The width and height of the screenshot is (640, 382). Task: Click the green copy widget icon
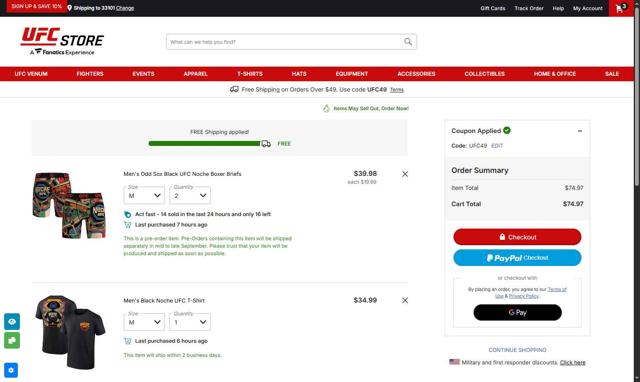click(12, 340)
